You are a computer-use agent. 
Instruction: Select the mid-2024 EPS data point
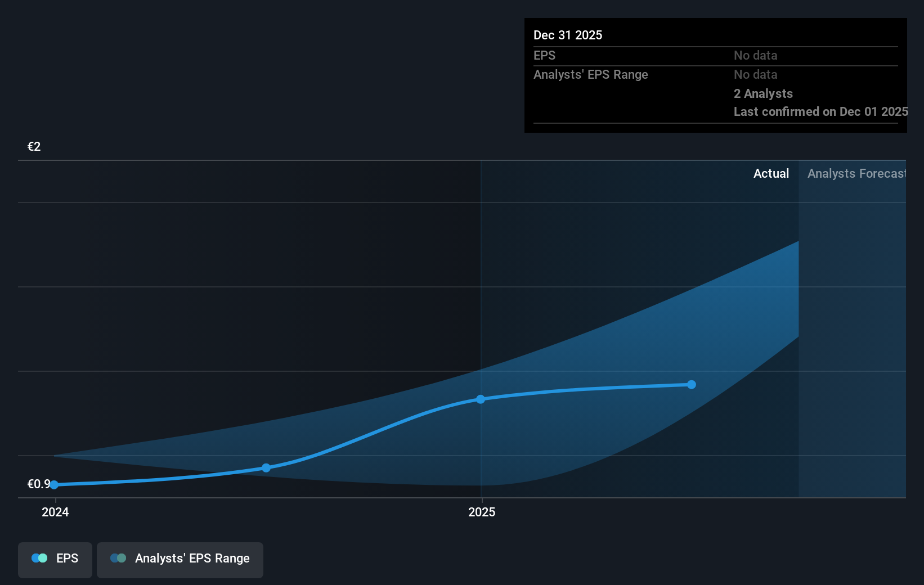point(266,467)
